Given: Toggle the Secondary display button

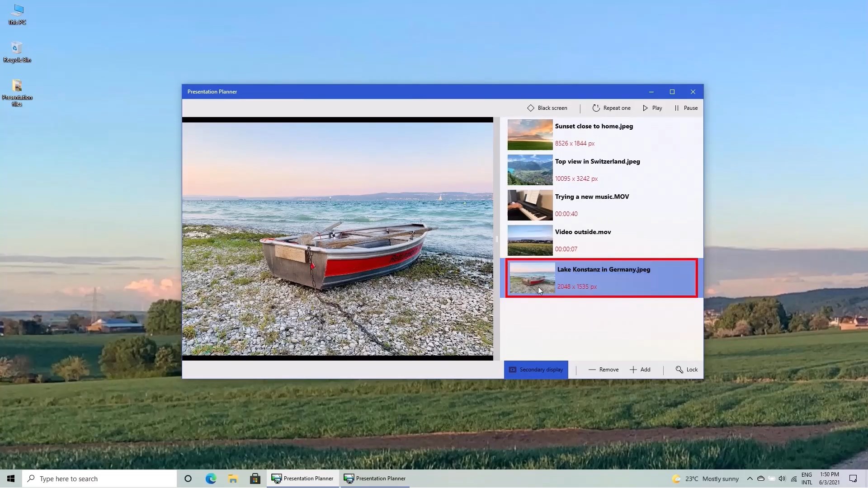Looking at the screenshot, I should pos(536,370).
